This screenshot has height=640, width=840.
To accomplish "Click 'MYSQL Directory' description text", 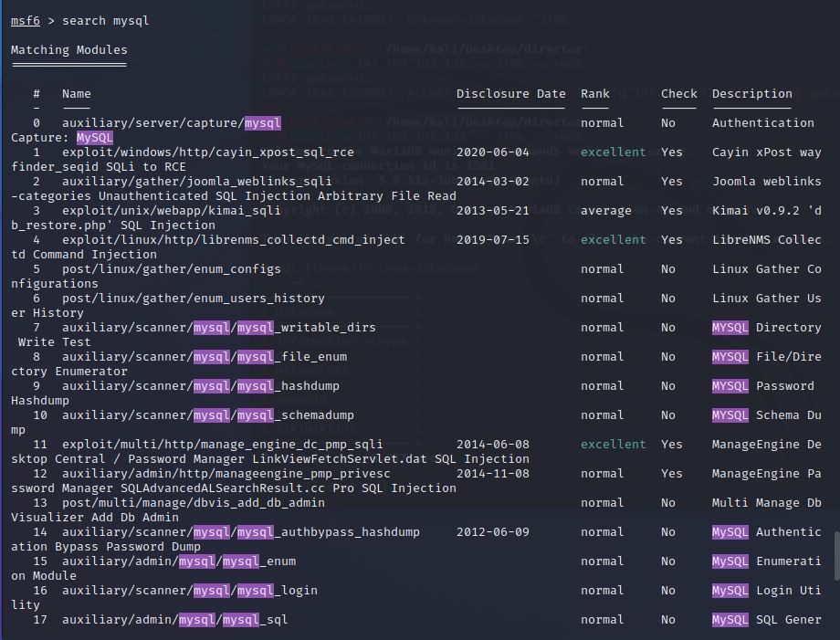I will 767,327.
